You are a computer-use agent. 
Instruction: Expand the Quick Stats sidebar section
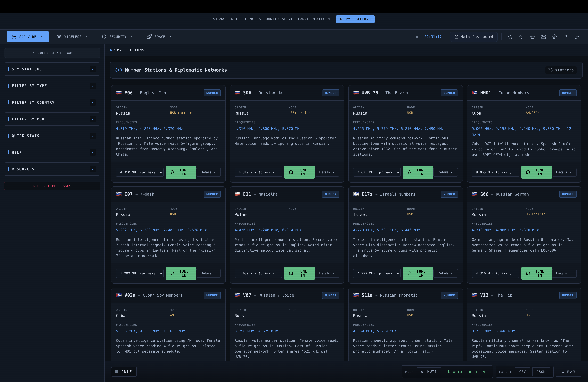(x=52, y=136)
